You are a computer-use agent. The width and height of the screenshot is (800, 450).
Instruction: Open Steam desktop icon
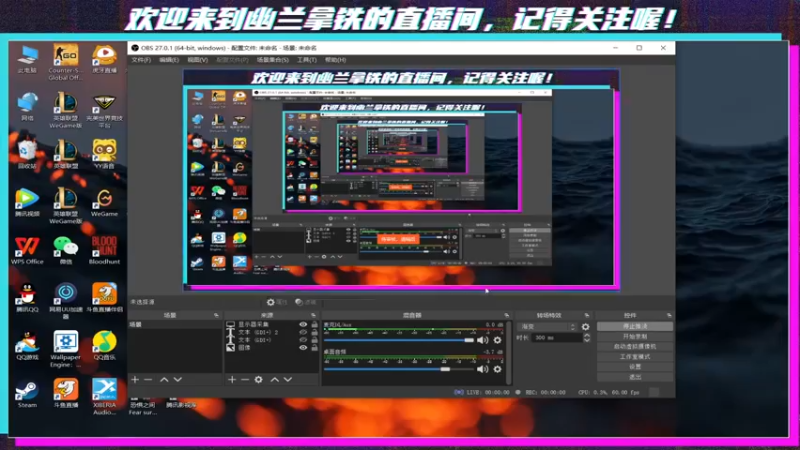27,393
